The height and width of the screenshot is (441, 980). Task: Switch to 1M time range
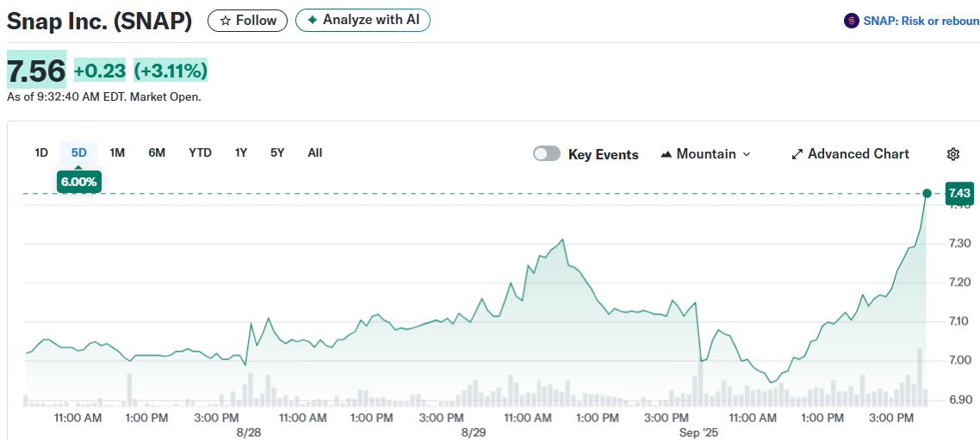coord(117,152)
